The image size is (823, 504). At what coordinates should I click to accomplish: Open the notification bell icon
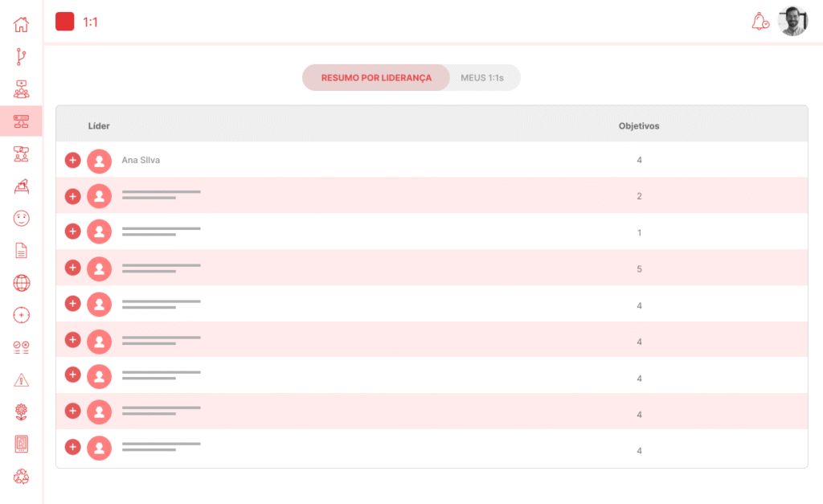[760, 22]
